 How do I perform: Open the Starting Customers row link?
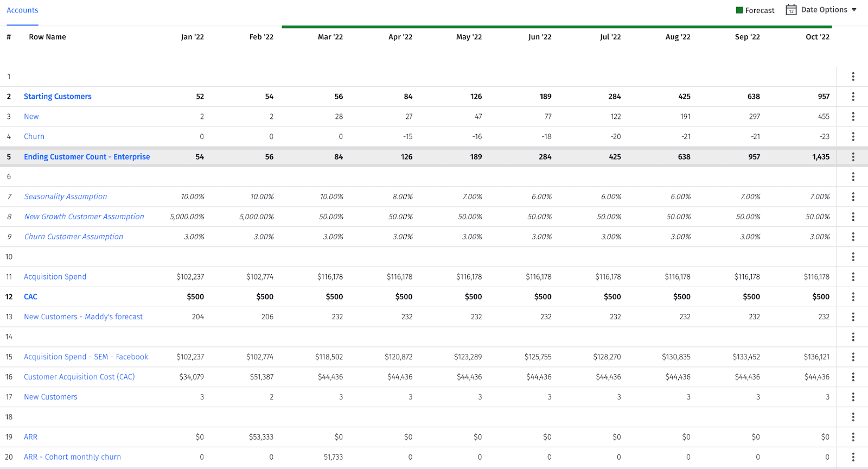[x=58, y=97]
